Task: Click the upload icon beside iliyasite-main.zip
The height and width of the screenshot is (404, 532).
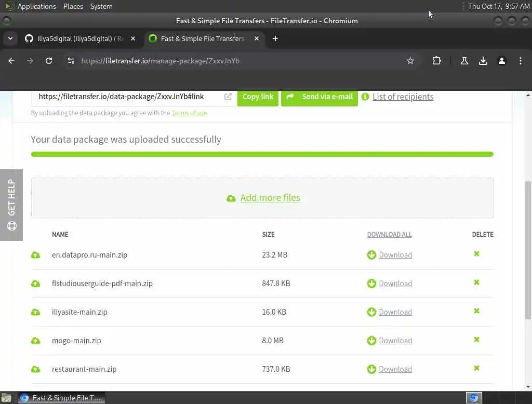Action: 35,312
